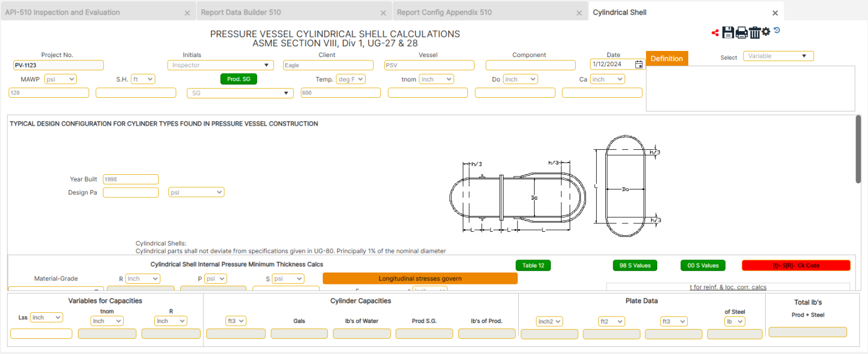This screenshot has height=354, width=868.
Task: Click the green Prod. SG button
Action: 238,79
